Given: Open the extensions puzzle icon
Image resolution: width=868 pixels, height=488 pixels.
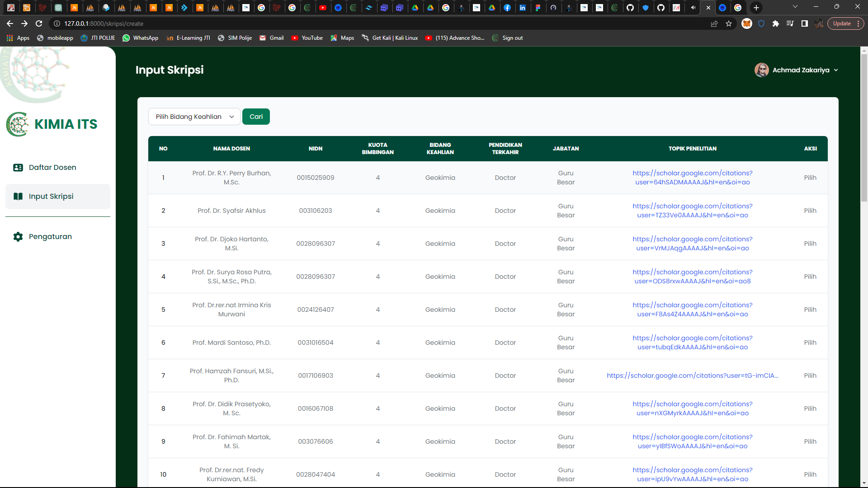Looking at the screenshot, I should [x=776, y=23].
